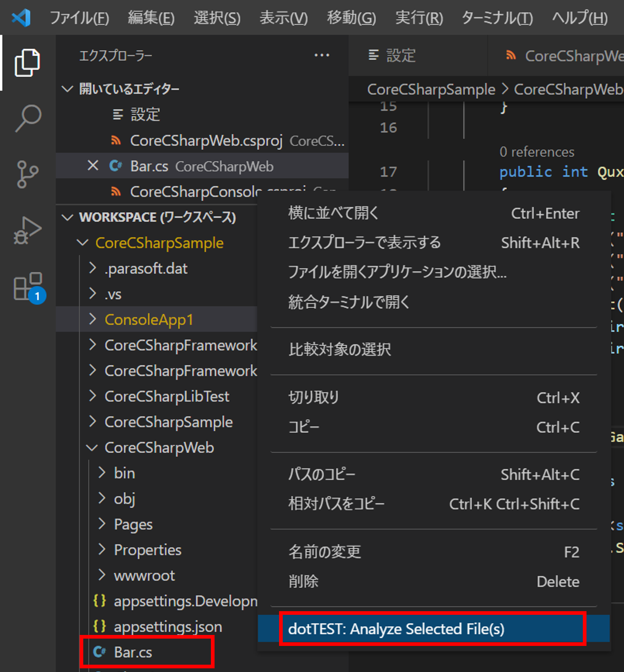624x672 pixels.
Task: Click CoreCSharpSample in the breadcrumb
Action: 431,89
